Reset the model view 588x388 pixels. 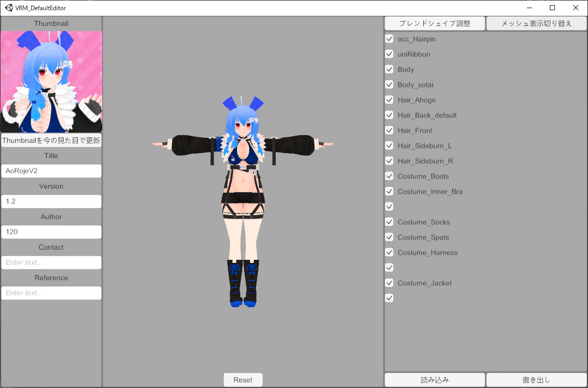(243, 380)
